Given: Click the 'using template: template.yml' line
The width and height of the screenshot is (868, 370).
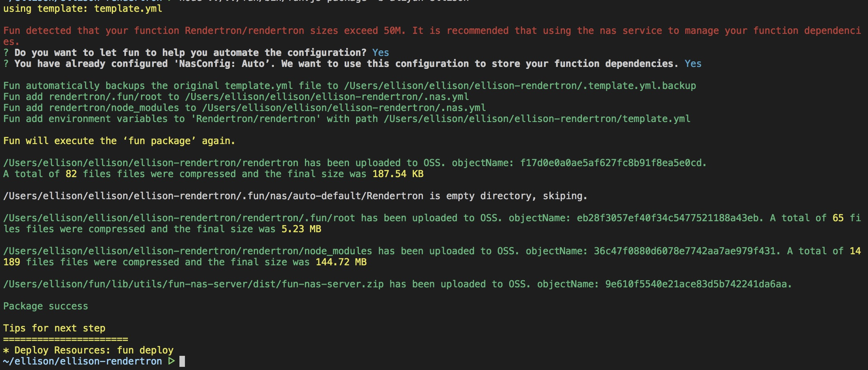Looking at the screenshot, I should (83, 9).
